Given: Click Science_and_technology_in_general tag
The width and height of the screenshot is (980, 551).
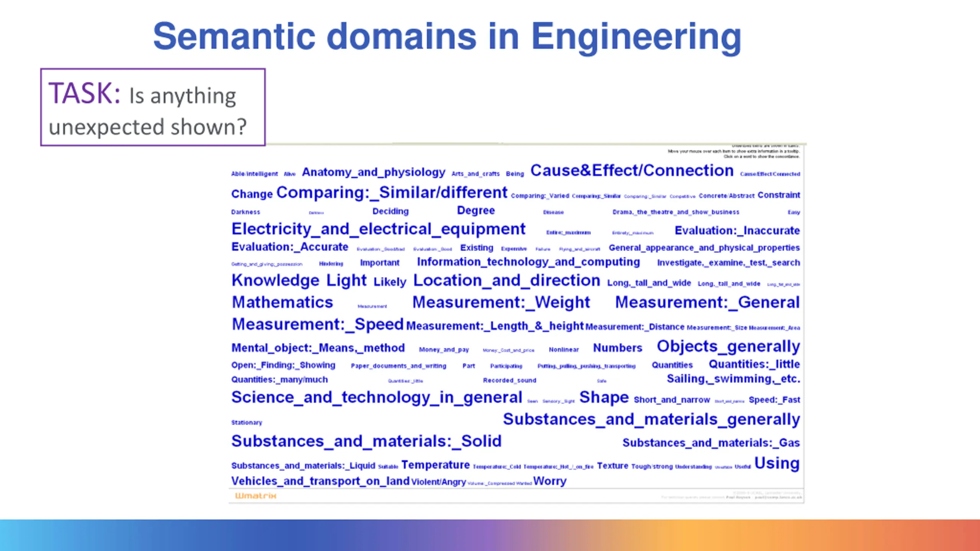Looking at the screenshot, I should click(x=377, y=398).
